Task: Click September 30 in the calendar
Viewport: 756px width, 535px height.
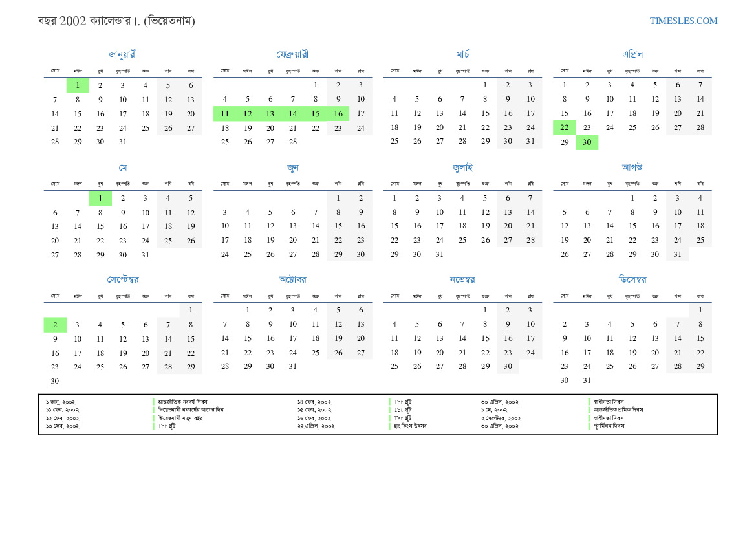Action: point(55,381)
